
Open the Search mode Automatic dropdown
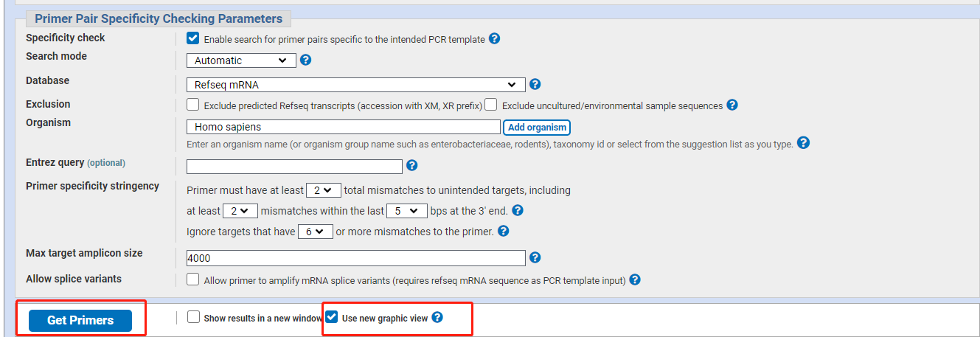(x=241, y=60)
